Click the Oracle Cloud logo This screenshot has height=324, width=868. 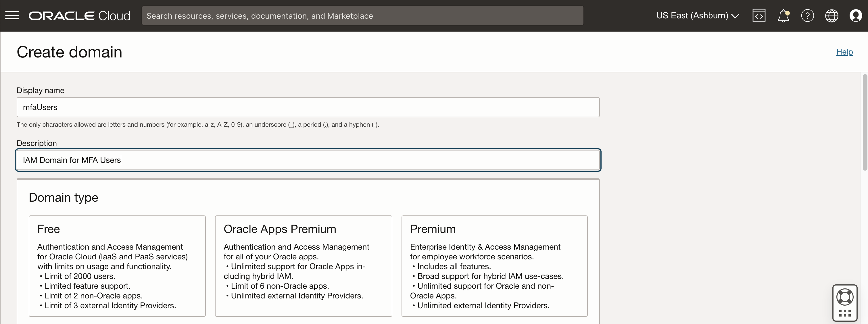[x=80, y=16]
